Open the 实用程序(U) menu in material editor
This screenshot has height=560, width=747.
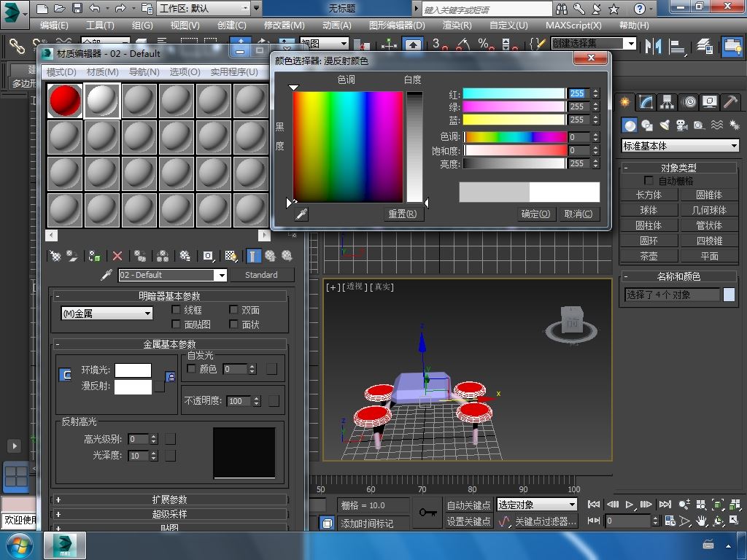coord(234,72)
